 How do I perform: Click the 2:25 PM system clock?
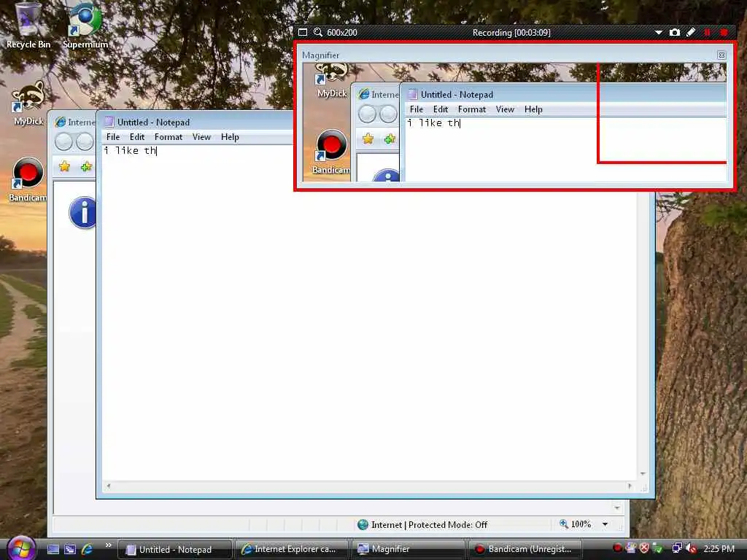tap(719, 549)
